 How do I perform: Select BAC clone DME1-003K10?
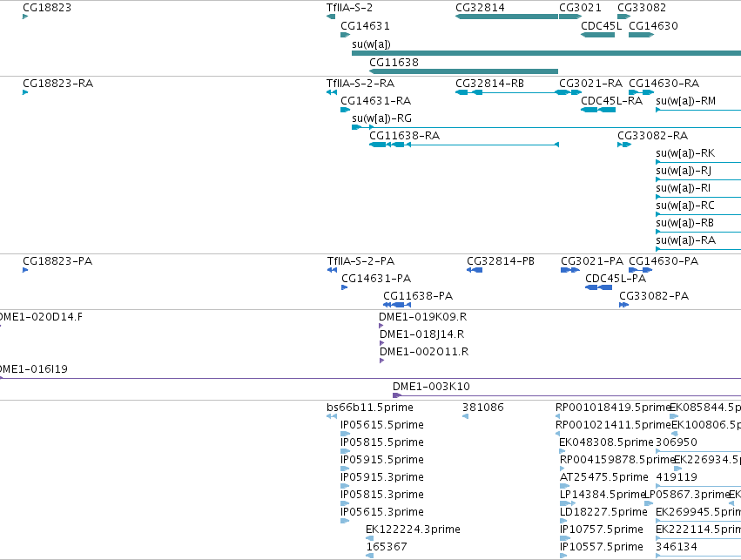431,387
